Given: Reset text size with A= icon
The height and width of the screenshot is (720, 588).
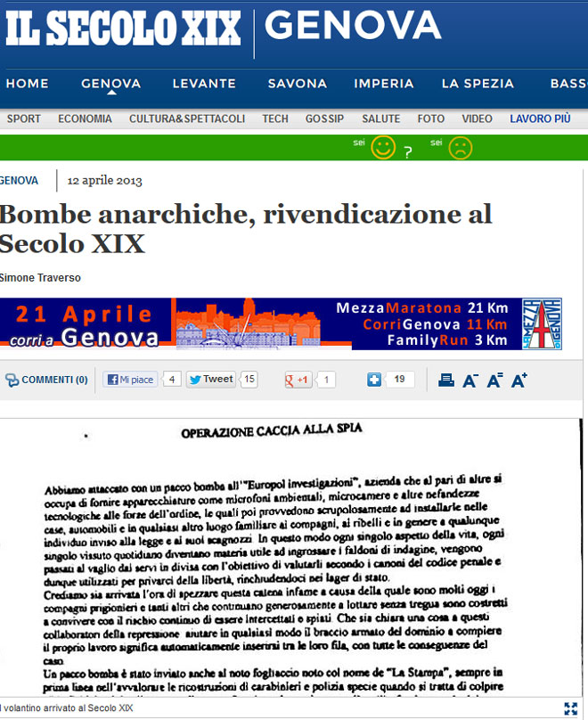Looking at the screenshot, I should pos(495,380).
